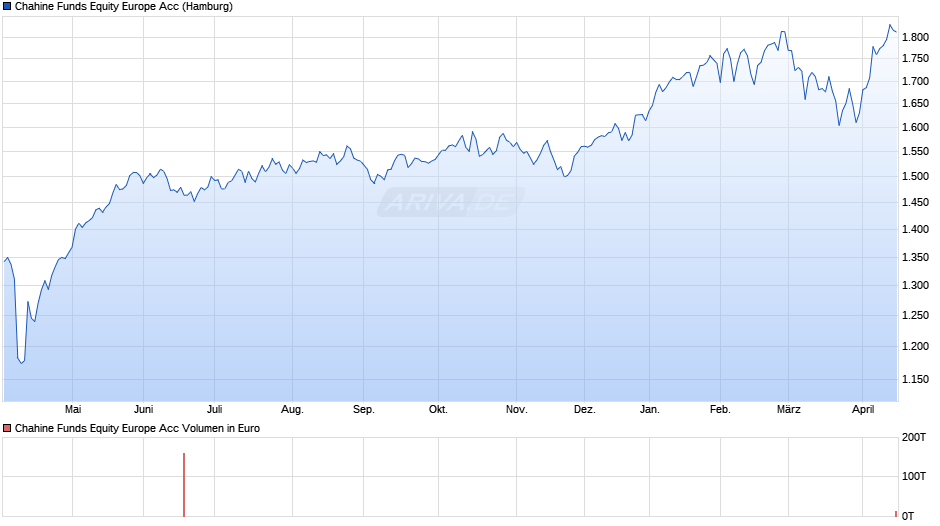Click the 'Aug.' month label
Image resolution: width=940 pixels, height=526 pixels.
click(x=293, y=410)
